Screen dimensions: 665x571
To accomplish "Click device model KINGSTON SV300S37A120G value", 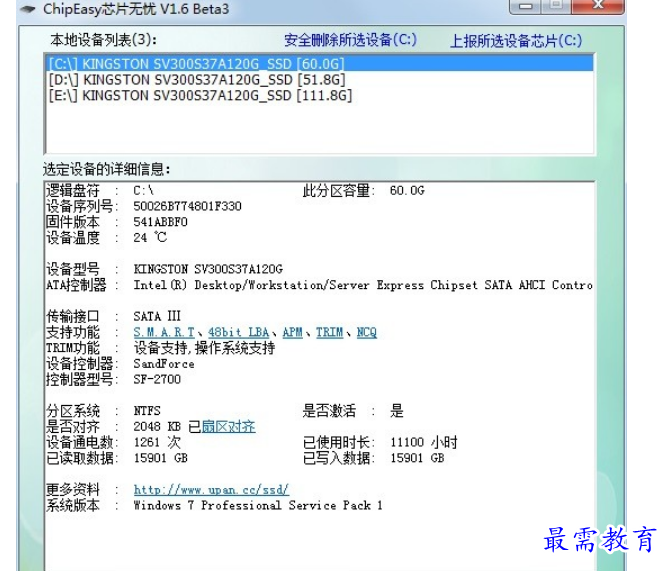I will pos(208,269).
